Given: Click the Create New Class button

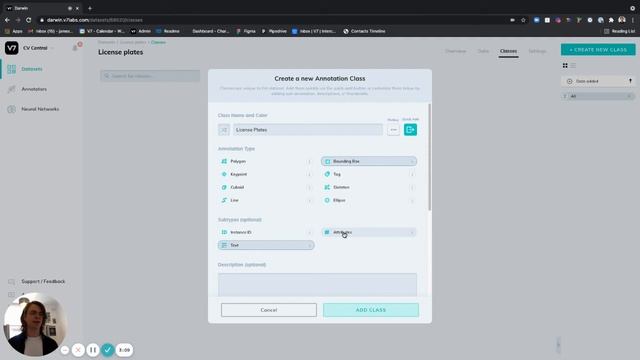Looking at the screenshot, I should 598,50.
